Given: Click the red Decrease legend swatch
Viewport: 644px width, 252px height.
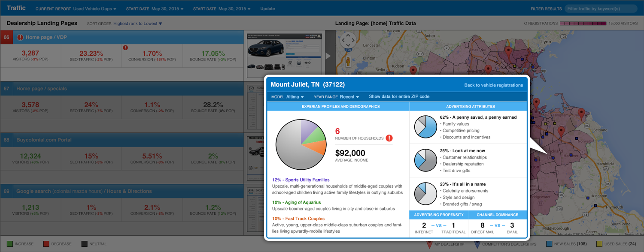Looking at the screenshot, I should 46,244.
